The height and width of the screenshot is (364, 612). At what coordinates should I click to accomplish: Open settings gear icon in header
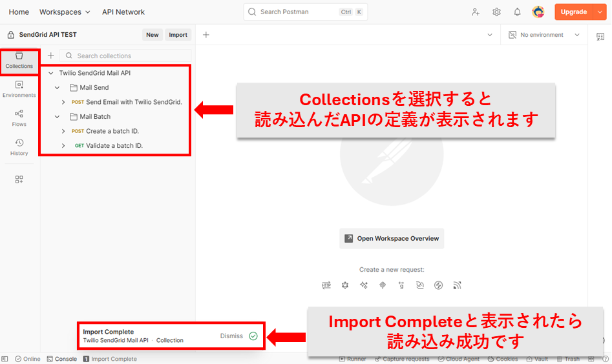pos(496,12)
